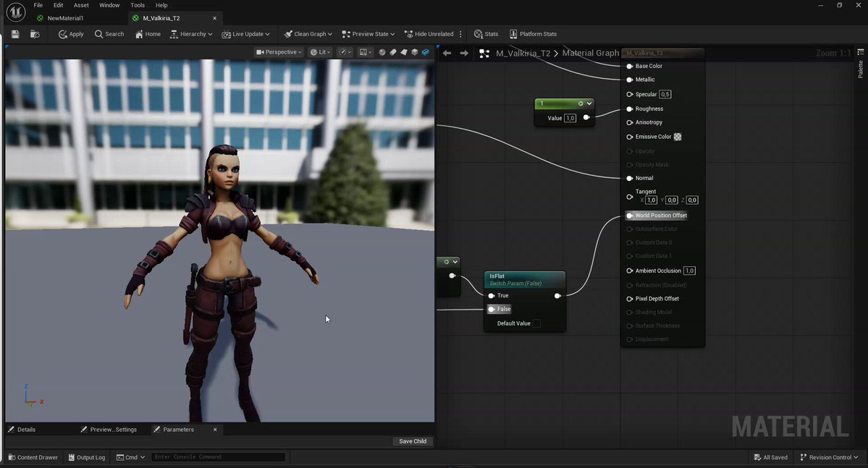Screen dimensions: 868x468
Task: Open viewport preview options dropdown
Action: point(366,52)
